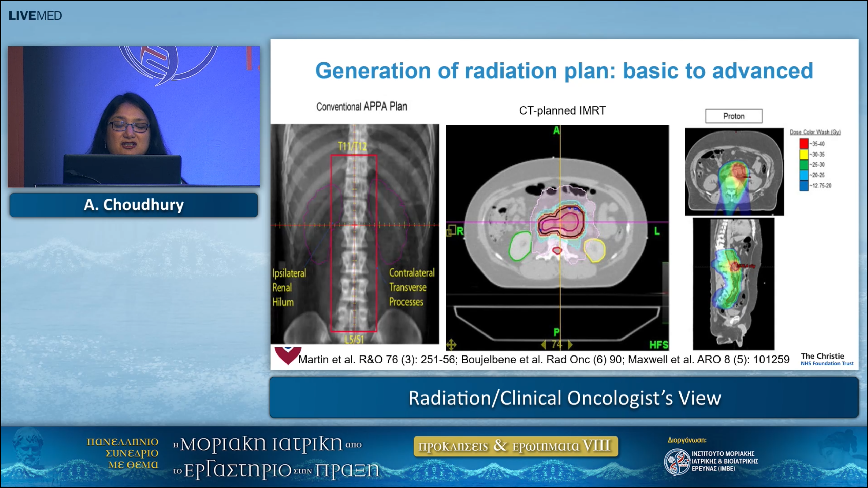
Task: Click the IMBE institute logo
Action: (x=677, y=462)
